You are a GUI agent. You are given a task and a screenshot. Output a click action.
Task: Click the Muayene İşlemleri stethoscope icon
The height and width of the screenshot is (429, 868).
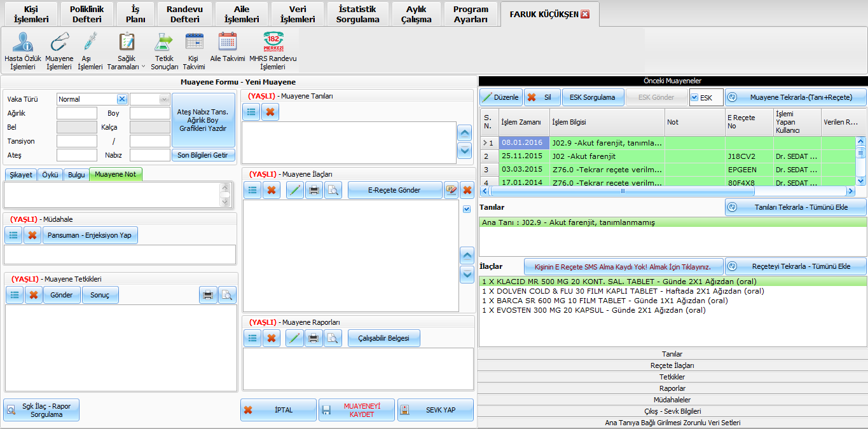click(59, 43)
